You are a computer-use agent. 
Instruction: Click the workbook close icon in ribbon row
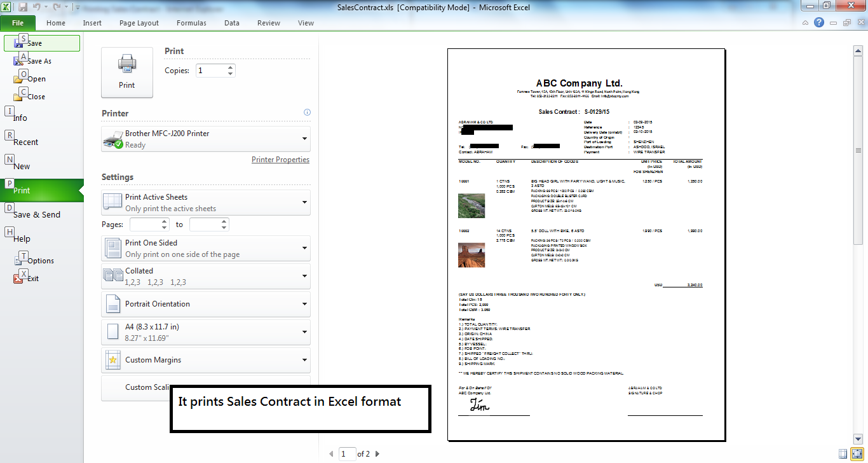860,23
